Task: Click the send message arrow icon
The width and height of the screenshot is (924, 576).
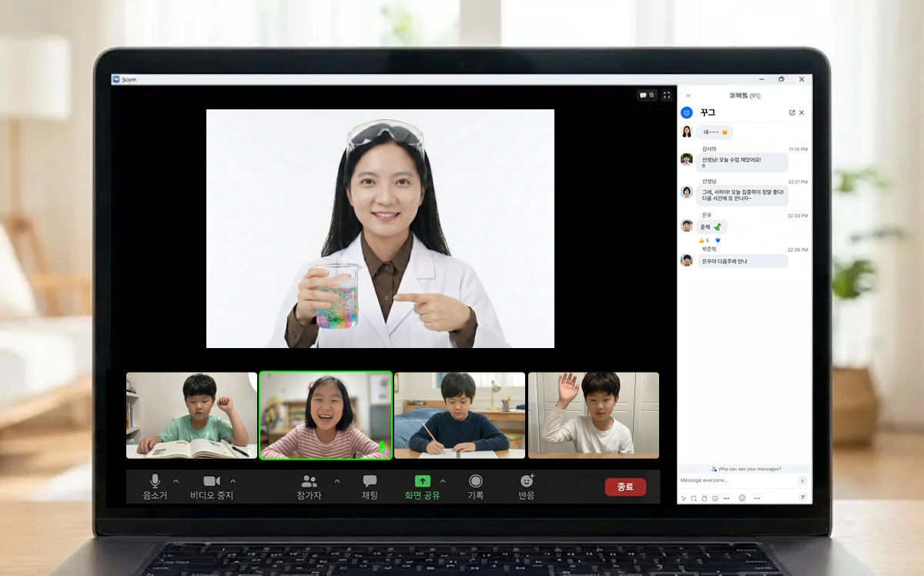Action: pyautogui.click(x=802, y=497)
